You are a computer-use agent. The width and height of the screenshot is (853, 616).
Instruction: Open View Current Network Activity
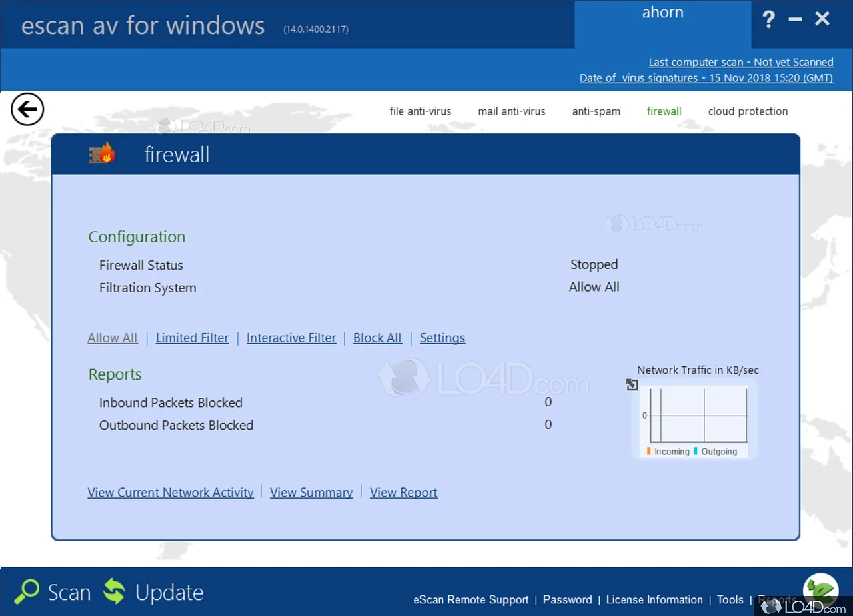coord(171,493)
